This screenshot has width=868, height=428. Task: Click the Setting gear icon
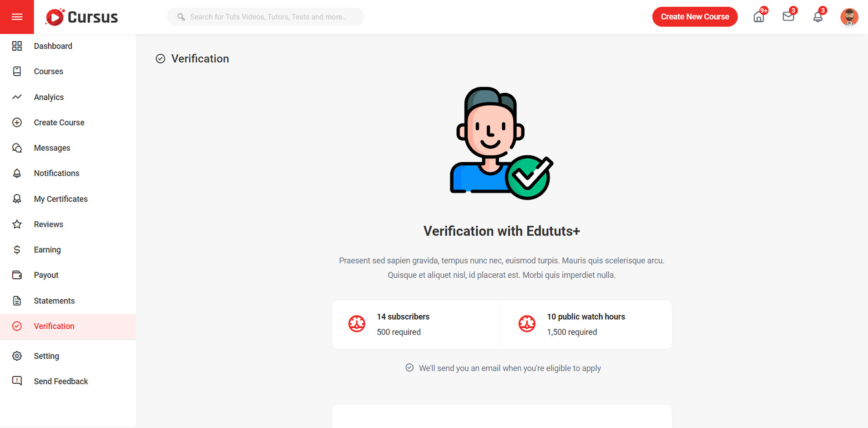17,356
